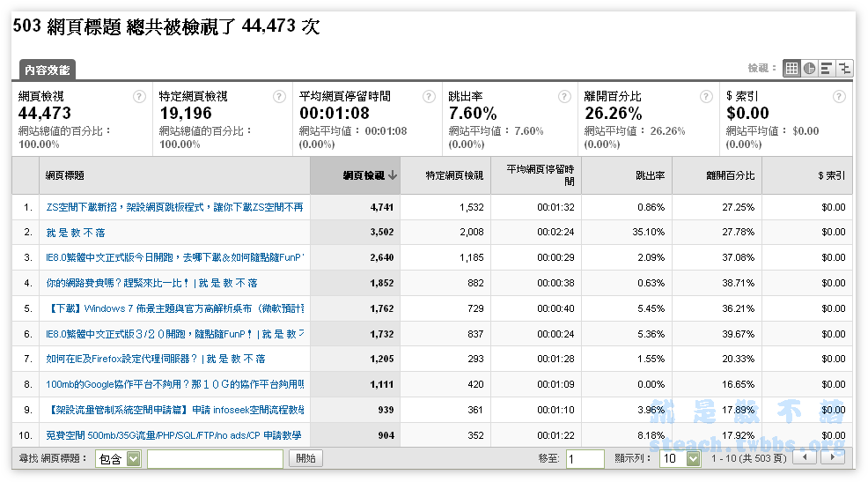Switch to the bar performance view
This screenshot has width=868, height=482.
[827, 68]
